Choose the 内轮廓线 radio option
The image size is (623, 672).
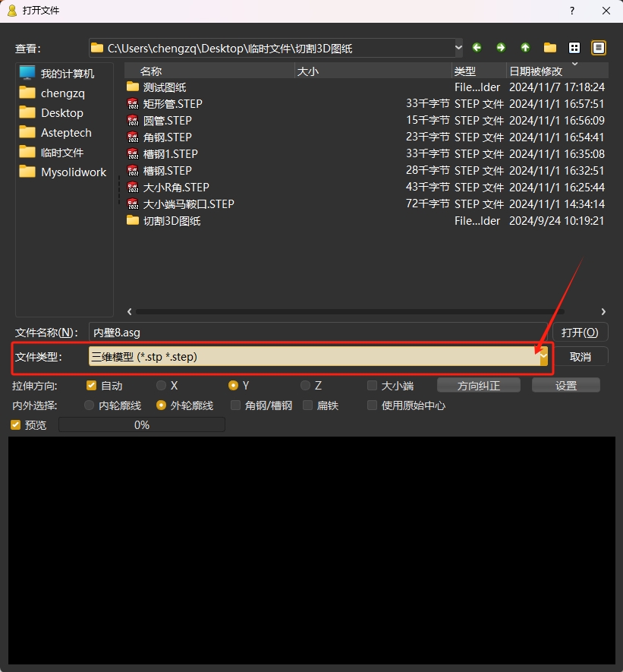pos(89,405)
